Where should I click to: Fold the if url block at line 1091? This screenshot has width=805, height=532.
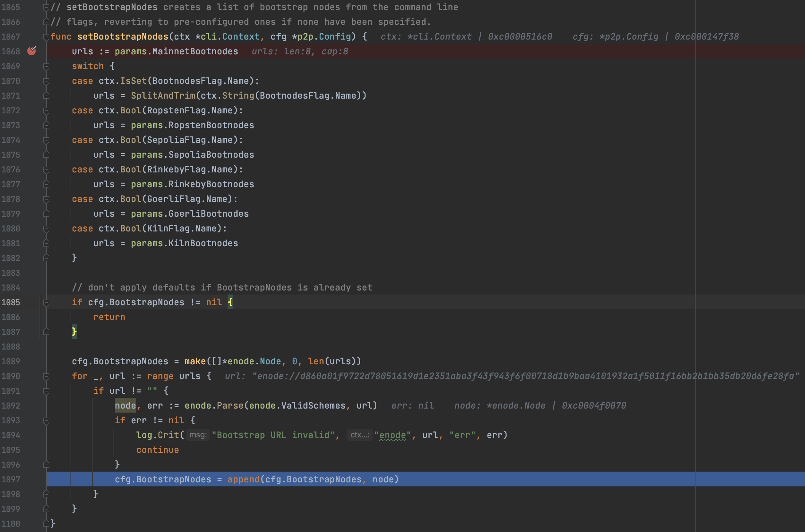(x=47, y=391)
